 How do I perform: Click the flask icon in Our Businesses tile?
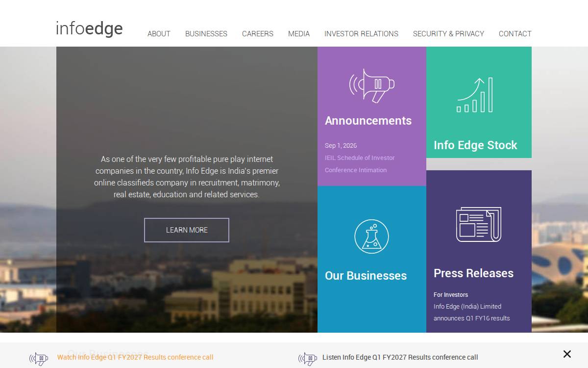(371, 237)
